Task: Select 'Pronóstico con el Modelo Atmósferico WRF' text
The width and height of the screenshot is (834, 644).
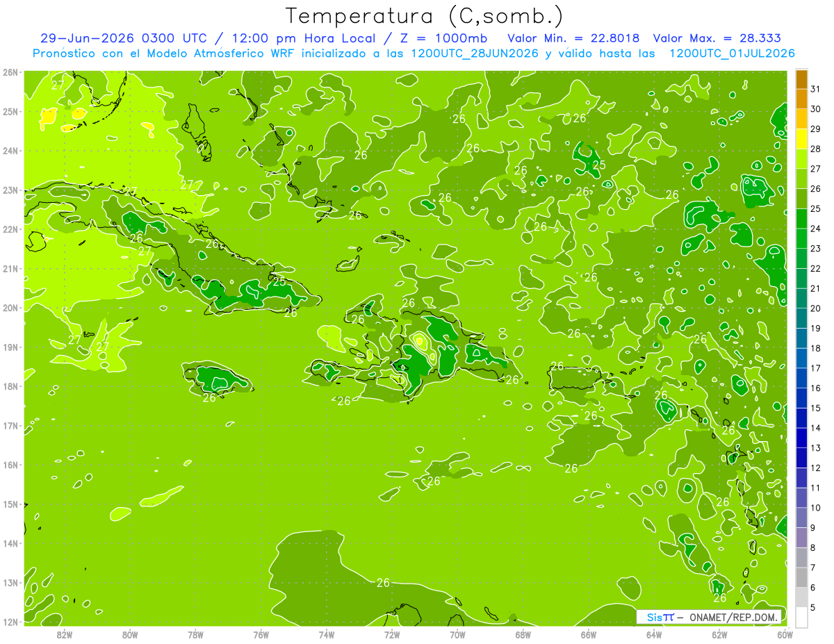Action: click(x=164, y=53)
